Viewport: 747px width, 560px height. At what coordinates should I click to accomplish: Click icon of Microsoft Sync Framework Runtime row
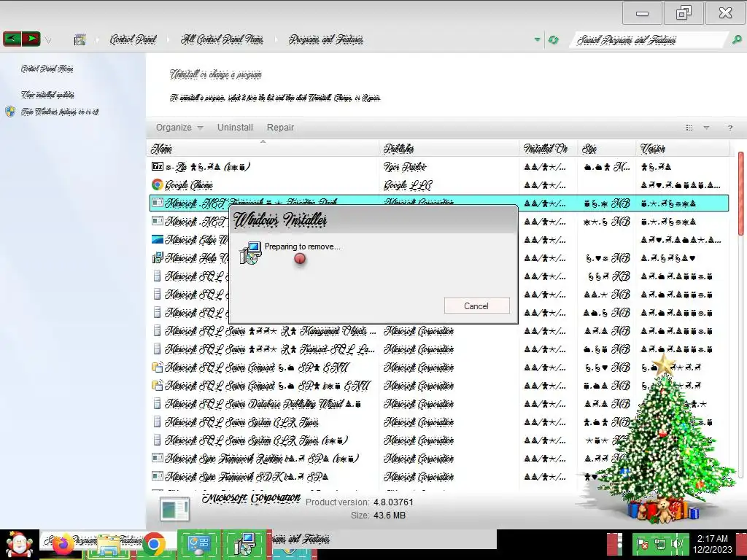tap(158, 458)
